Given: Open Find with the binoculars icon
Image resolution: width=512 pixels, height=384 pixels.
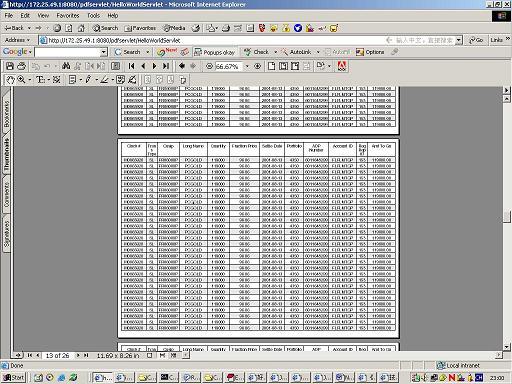Looking at the screenshot, I should click(66, 66).
